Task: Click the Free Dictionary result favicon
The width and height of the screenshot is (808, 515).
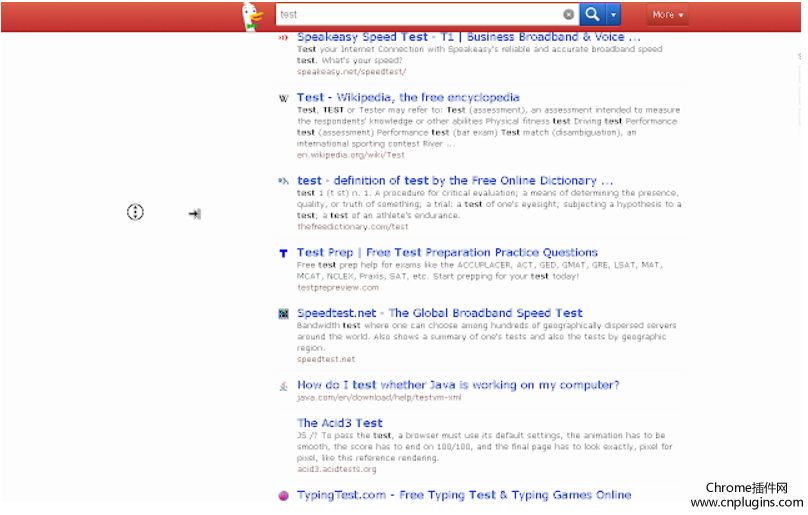Action: pos(283,181)
